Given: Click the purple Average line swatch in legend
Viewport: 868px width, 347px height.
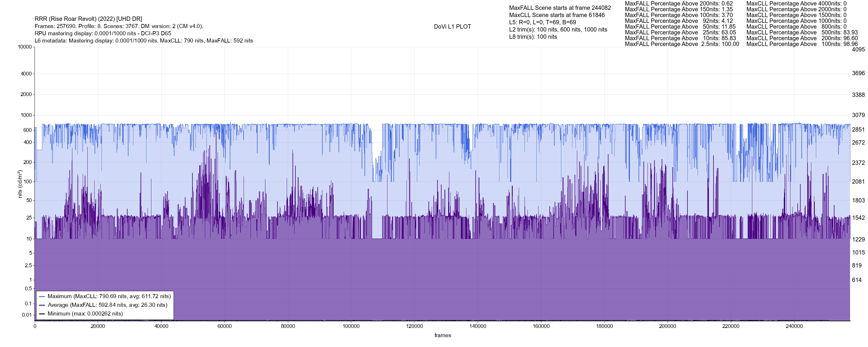Looking at the screenshot, I should [42, 305].
